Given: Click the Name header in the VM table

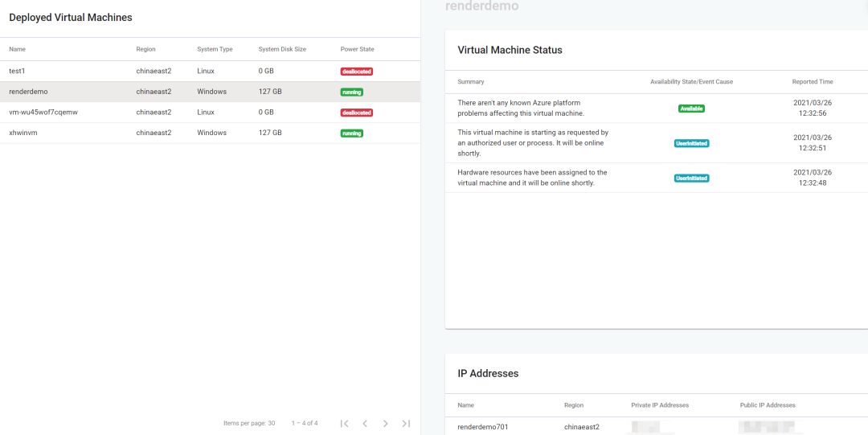Looking at the screenshot, I should pyautogui.click(x=18, y=49).
